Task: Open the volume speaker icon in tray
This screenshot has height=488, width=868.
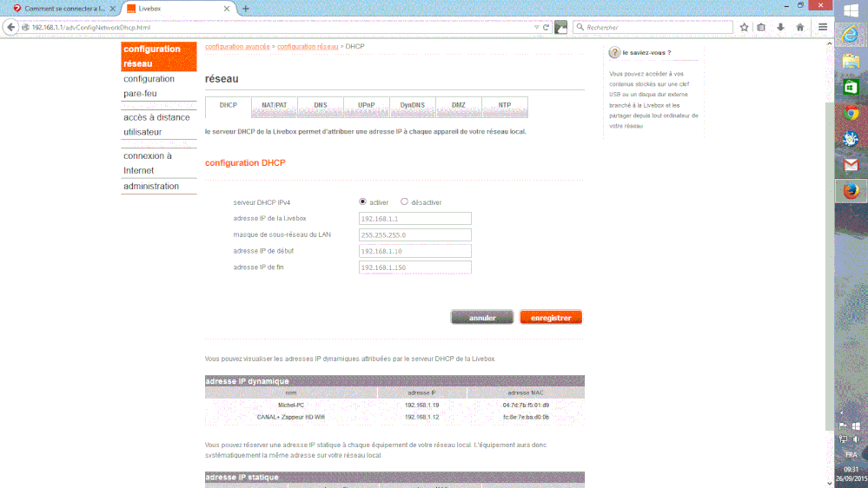Action: point(856,439)
